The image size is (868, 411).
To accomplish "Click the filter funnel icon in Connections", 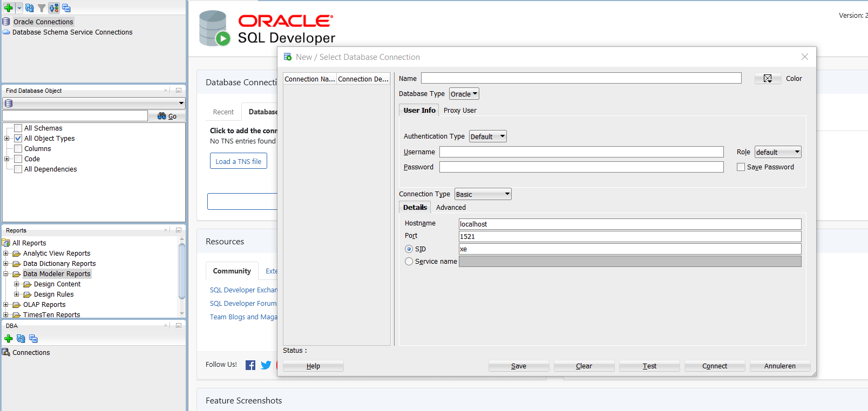I will click(x=42, y=8).
